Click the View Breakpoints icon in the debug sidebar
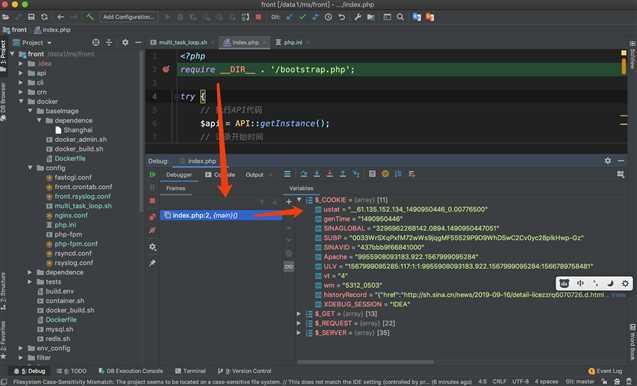This screenshot has height=386, width=637. [x=152, y=217]
